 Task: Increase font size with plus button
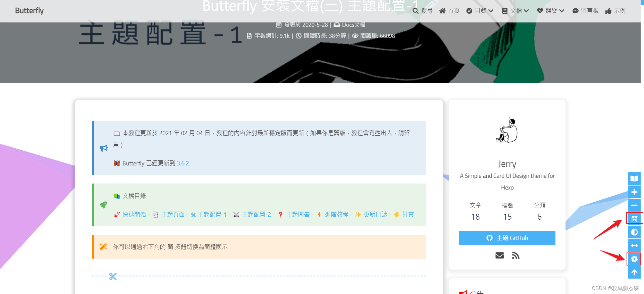pyautogui.click(x=634, y=192)
